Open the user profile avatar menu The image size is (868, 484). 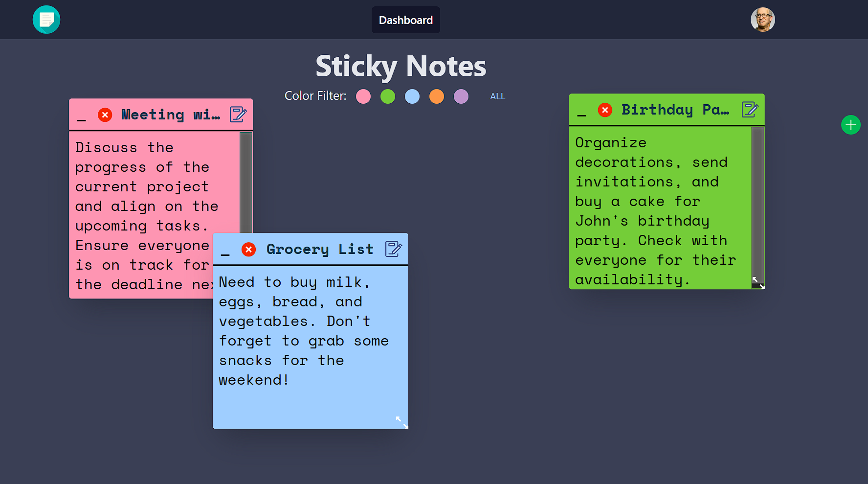pyautogui.click(x=762, y=20)
